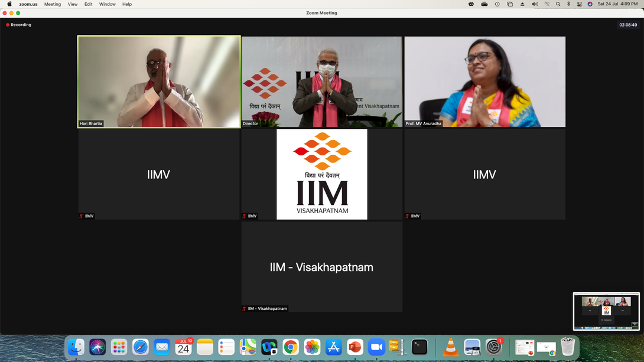
Task: Open the View menu
Action: click(x=73, y=4)
